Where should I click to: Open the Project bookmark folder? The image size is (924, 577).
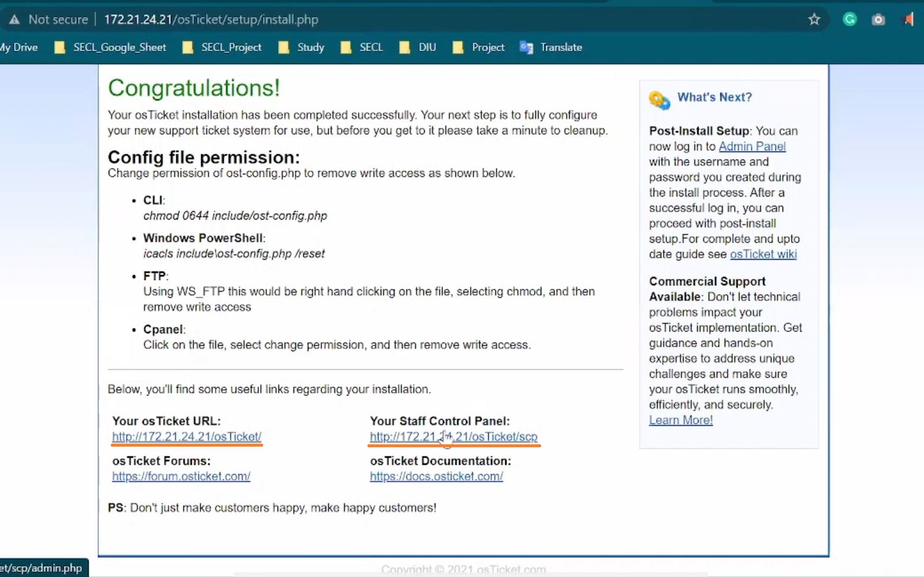tap(479, 47)
